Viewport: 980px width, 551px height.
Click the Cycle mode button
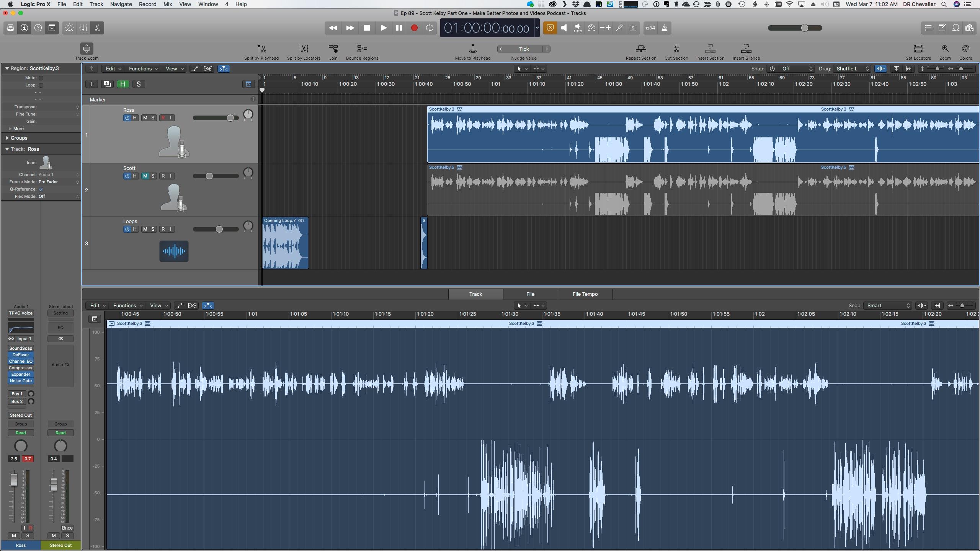click(430, 28)
